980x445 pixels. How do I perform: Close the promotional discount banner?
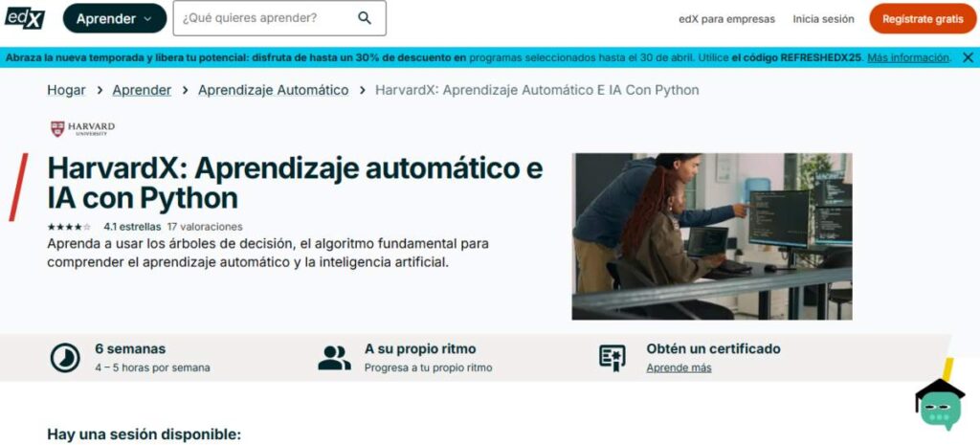(968, 57)
